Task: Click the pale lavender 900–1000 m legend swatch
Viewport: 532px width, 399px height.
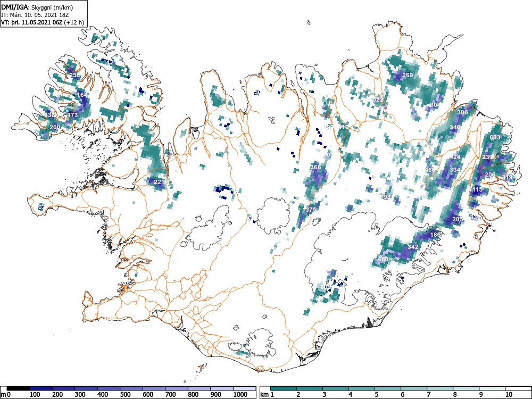Action: point(222,388)
